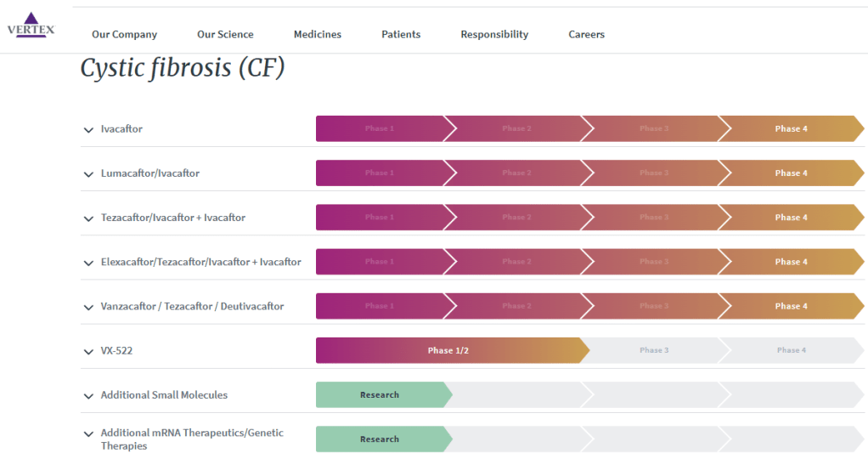Expand the Lumacaftor/Ivacaftor chevron
This screenshot has height=453, width=868.
(x=88, y=174)
